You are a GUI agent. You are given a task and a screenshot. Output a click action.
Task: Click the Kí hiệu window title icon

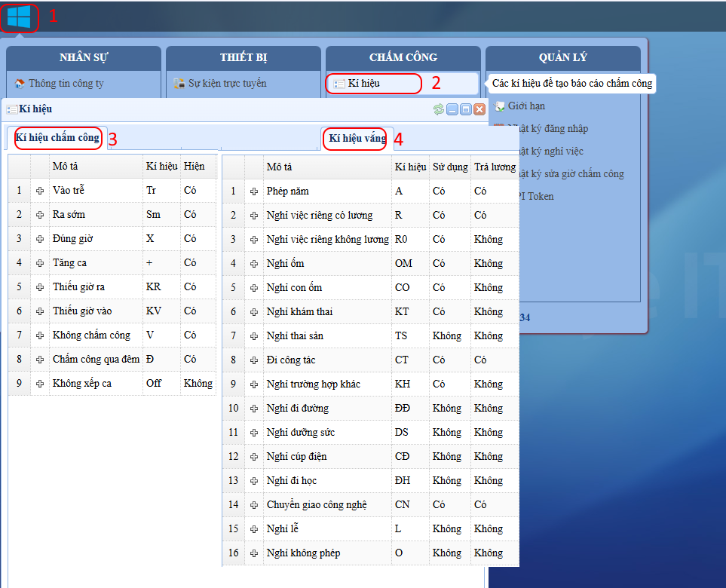tap(12, 109)
